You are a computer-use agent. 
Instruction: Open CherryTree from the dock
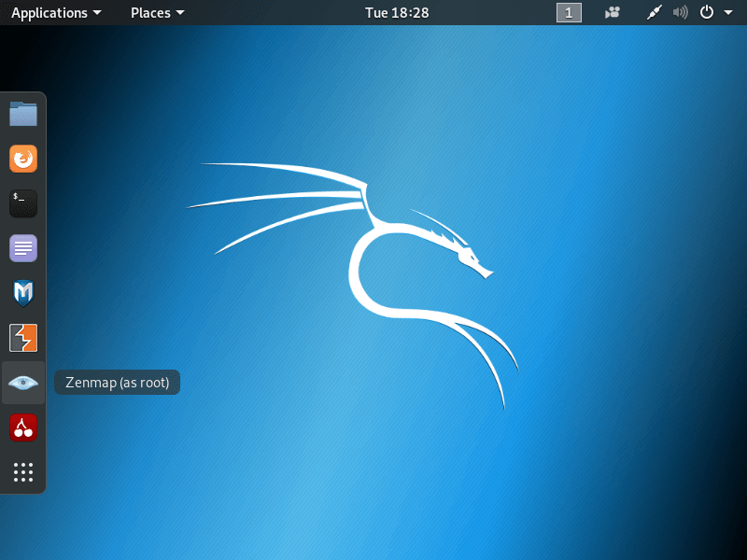click(x=22, y=427)
